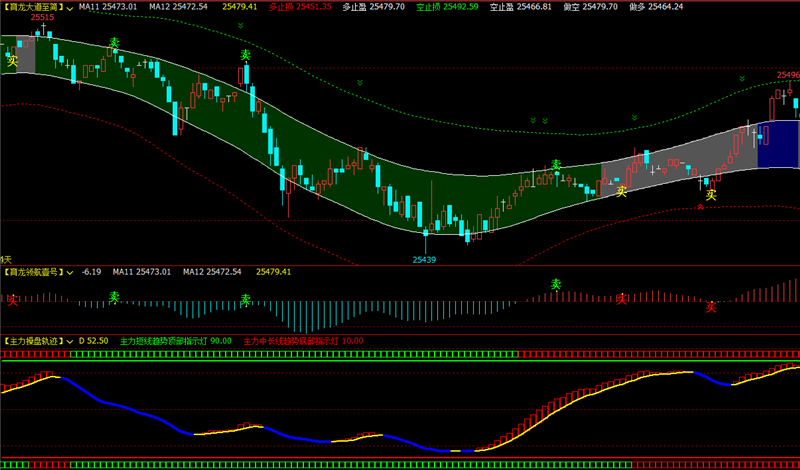The width and height of the screenshot is (800, 470).
Task: Click yellow 25479.41 in the 寶龙领航壹号 panel
Action: click(x=273, y=272)
